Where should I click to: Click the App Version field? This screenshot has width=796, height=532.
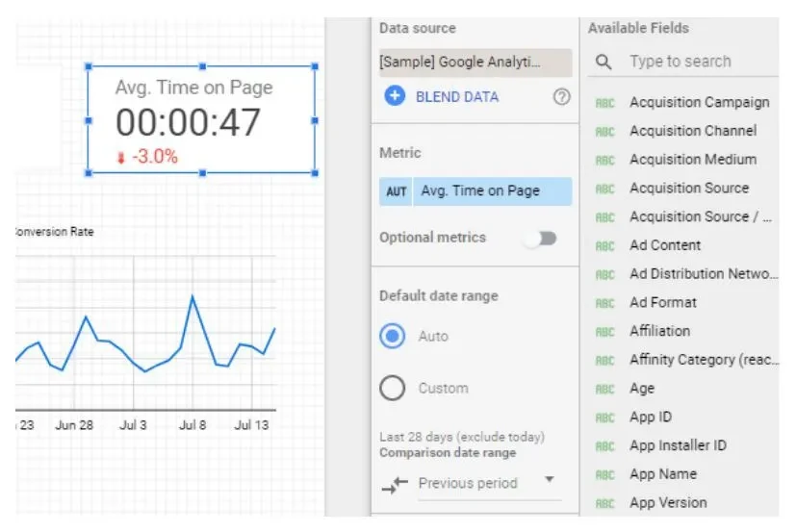click(x=668, y=503)
